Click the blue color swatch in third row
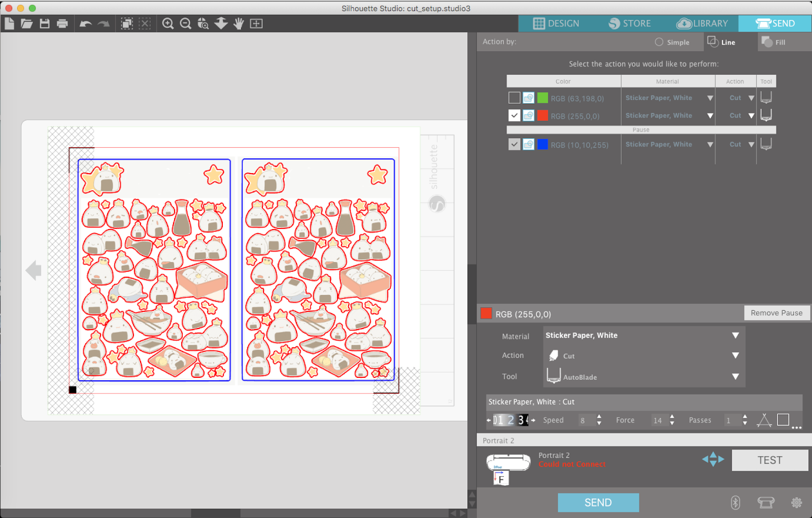Image resolution: width=812 pixels, height=518 pixels. click(543, 144)
